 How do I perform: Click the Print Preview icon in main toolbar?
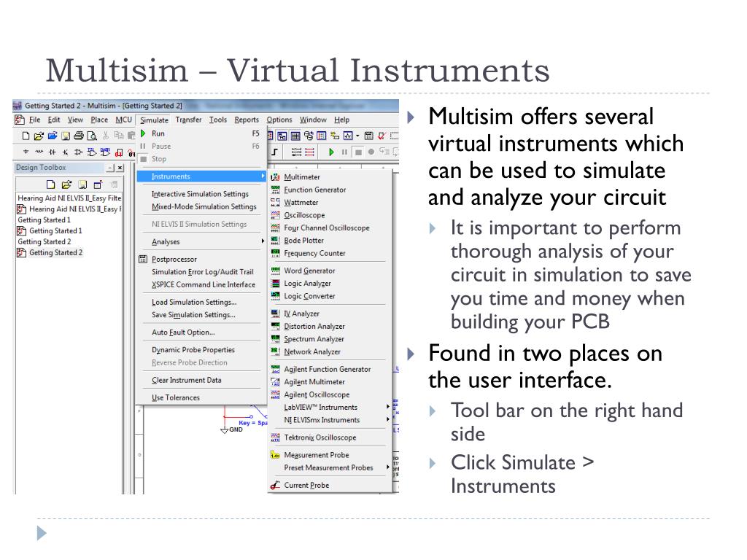(x=92, y=136)
